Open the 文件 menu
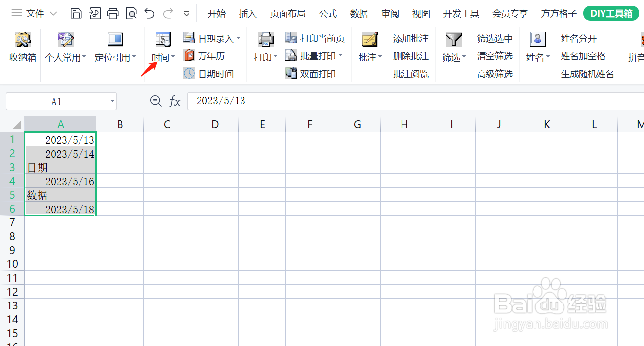Image resolution: width=644 pixels, height=346 pixels. click(x=34, y=13)
